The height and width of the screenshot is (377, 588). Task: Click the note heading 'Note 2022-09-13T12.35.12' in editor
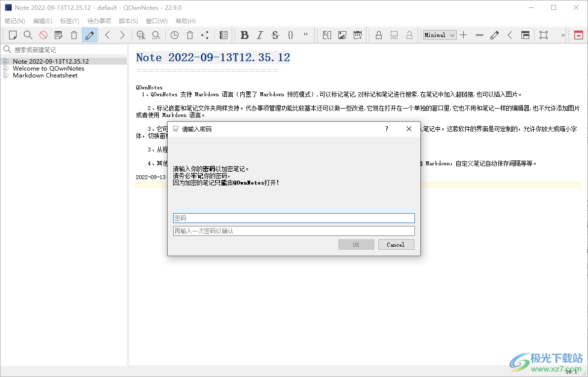pyautogui.click(x=213, y=57)
